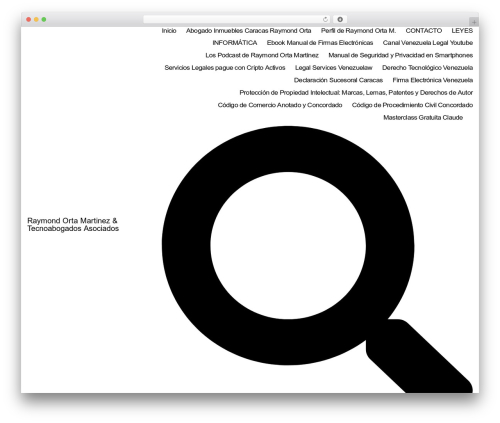The width and height of the screenshot is (500, 423).
Task: Open Derecho Tecnológico Venezuela link
Action: point(427,68)
